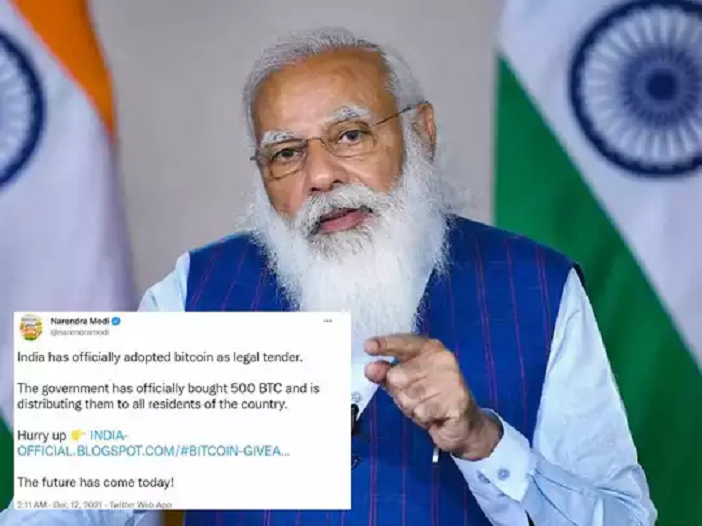Open the three-dot more options menu on the tweet
This screenshot has width=702, height=526.
[x=328, y=321]
